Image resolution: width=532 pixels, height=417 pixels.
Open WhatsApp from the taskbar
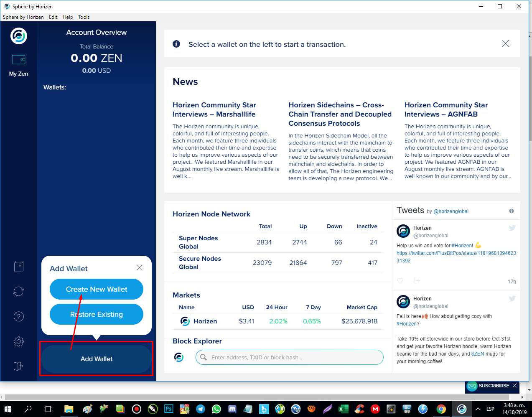coord(216,409)
